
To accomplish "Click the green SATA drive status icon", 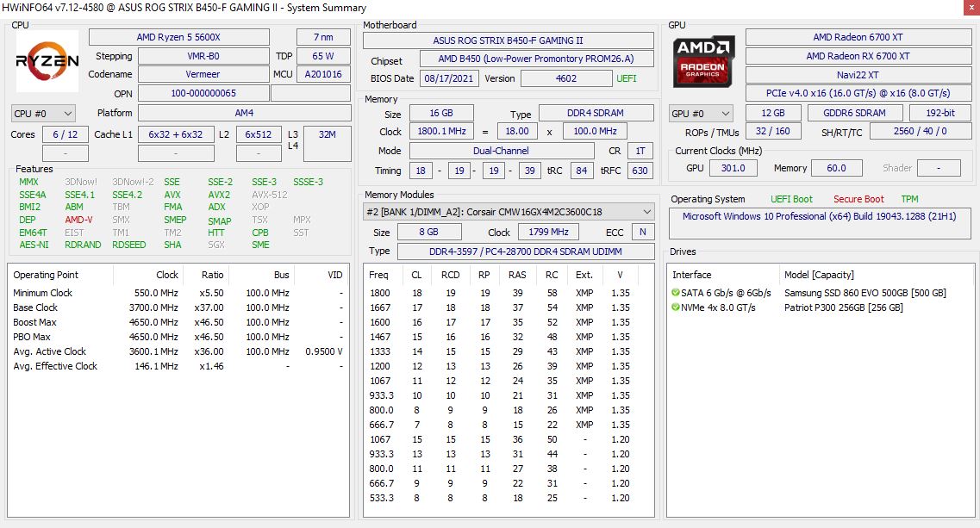I will click(x=675, y=293).
